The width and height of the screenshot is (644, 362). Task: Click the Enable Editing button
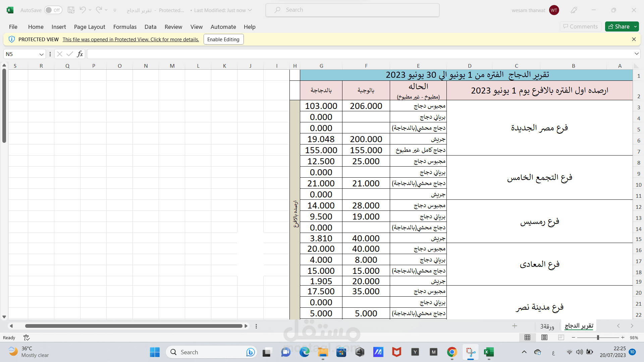pyautogui.click(x=223, y=39)
